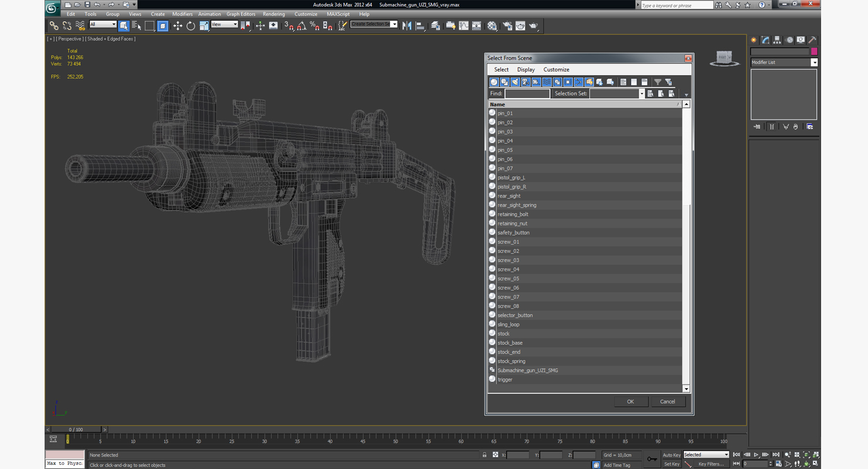The height and width of the screenshot is (469, 868).
Task: Open Customize menu in Select From Scene
Action: [557, 70]
